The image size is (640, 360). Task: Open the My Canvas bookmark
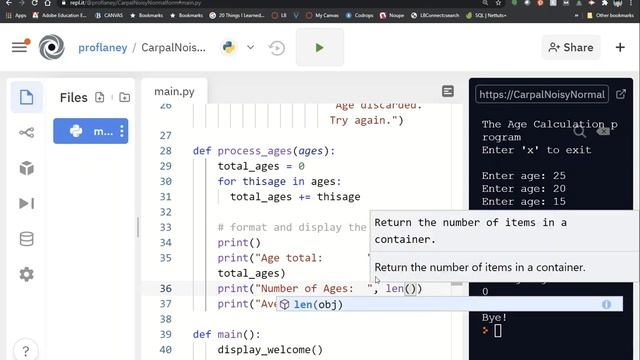pyautogui.click(x=322, y=16)
